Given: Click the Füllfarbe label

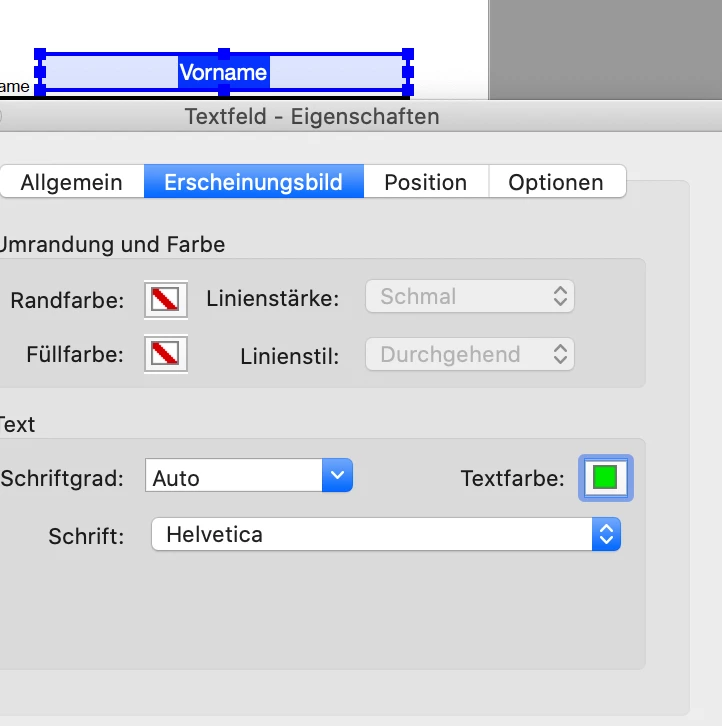Looking at the screenshot, I should pyautogui.click(x=75, y=354).
